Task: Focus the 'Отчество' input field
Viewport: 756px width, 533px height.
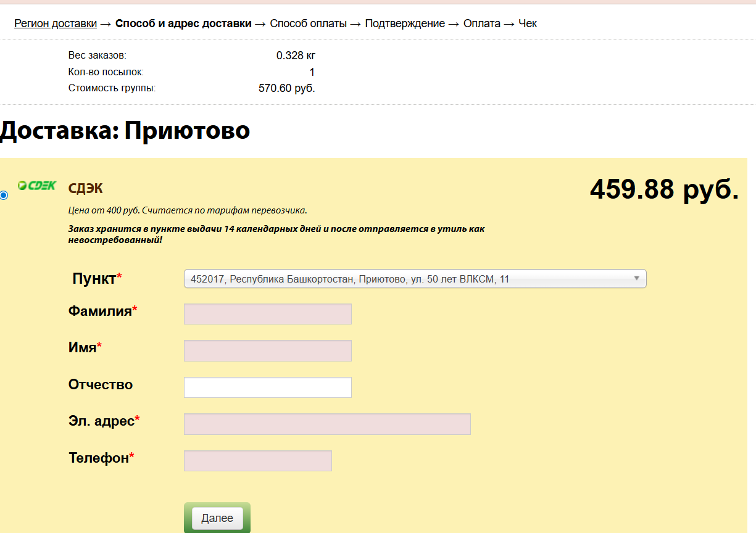Action: pos(268,387)
